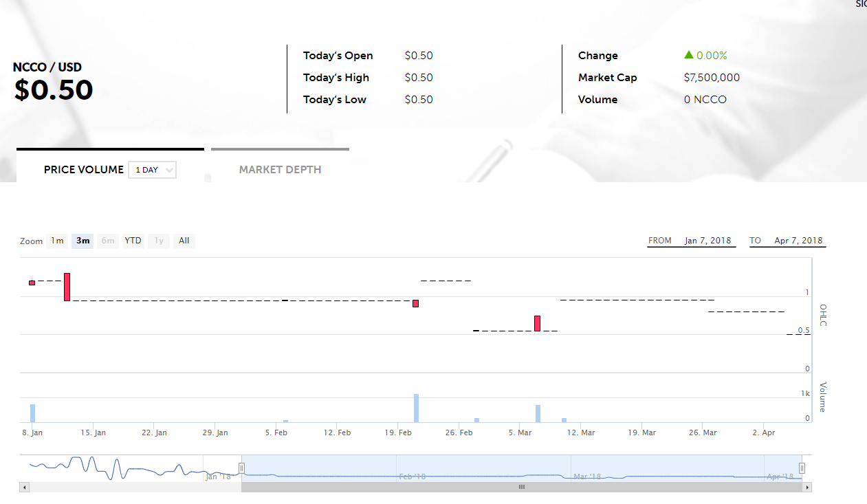Choose the 6m zoom option
The image size is (867, 504).
click(107, 241)
